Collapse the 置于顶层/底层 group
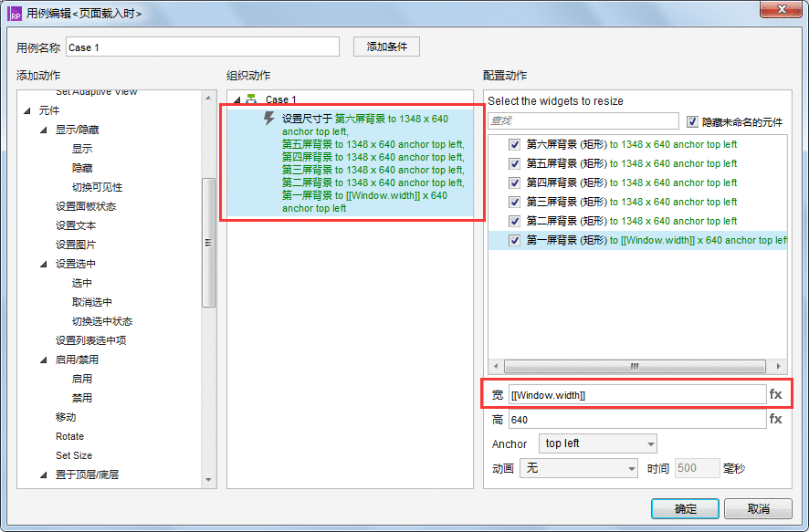 click(44, 475)
